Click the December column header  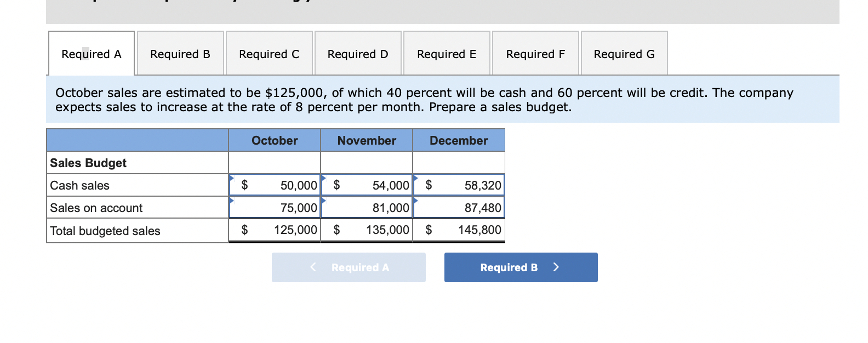click(459, 140)
